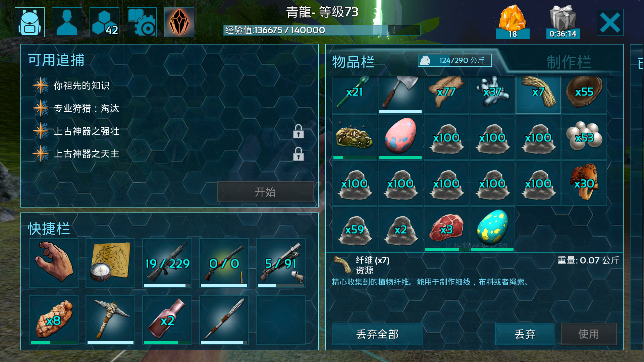Click the experience progress bar
This screenshot has width=644, height=362.
(322, 30)
